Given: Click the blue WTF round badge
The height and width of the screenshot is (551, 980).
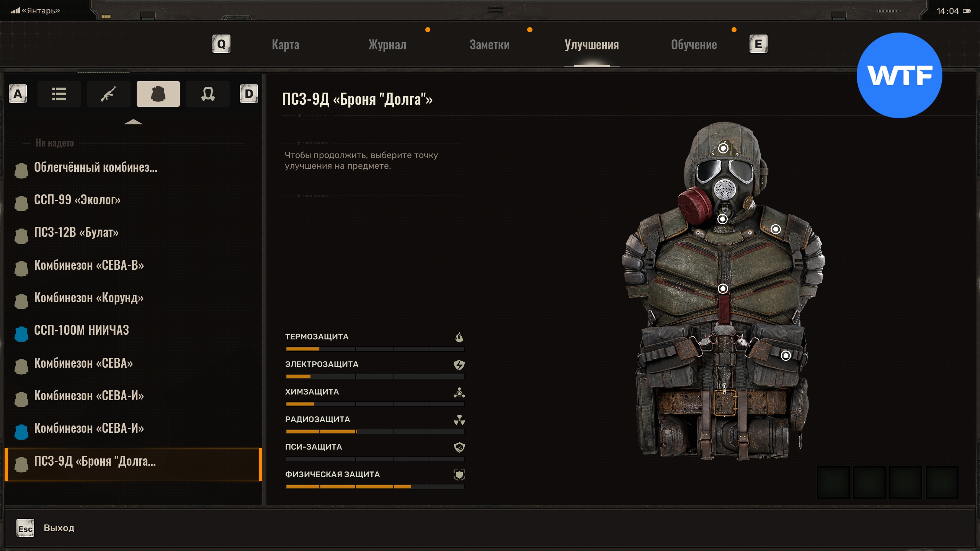Looking at the screenshot, I should pyautogui.click(x=899, y=75).
